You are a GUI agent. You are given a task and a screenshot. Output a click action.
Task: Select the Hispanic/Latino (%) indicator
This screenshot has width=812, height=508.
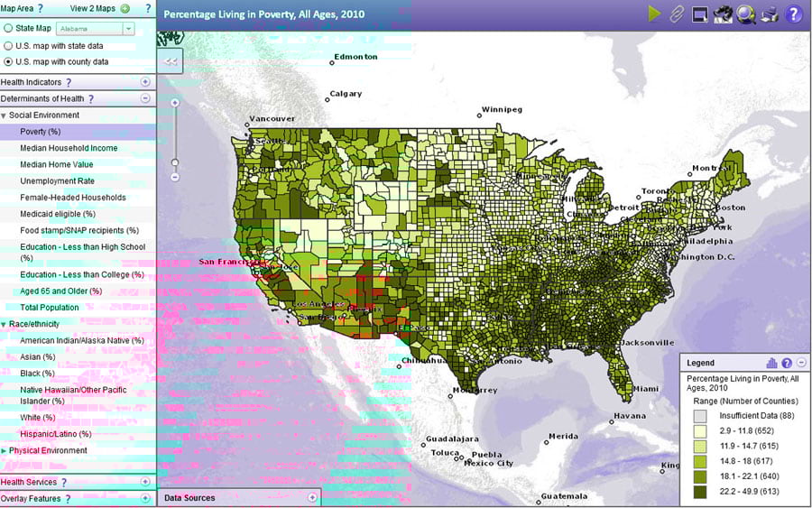(x=55, y=434)
